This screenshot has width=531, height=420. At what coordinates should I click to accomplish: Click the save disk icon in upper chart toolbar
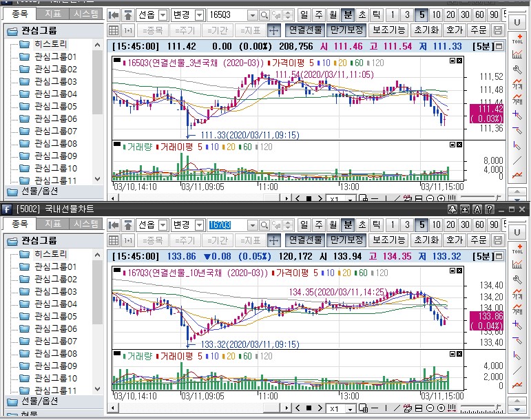499,30
